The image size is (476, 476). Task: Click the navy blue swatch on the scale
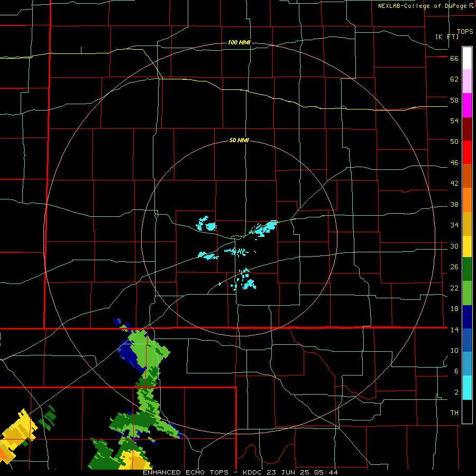467,317
